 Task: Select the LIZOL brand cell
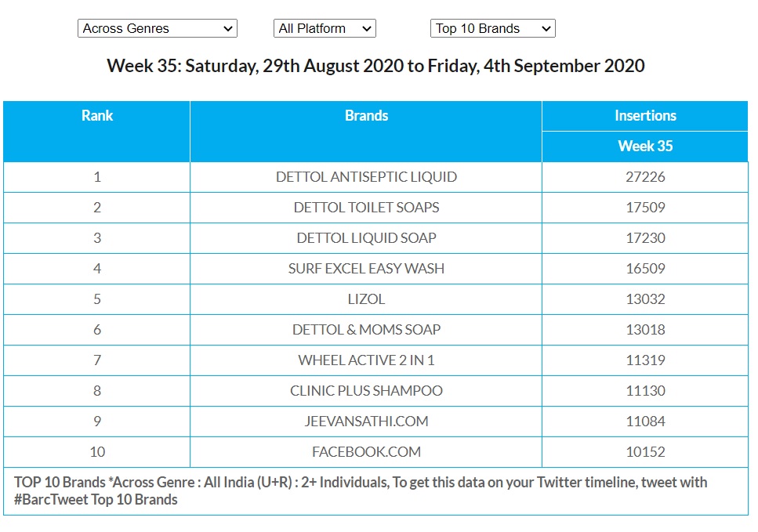[366, 299]
